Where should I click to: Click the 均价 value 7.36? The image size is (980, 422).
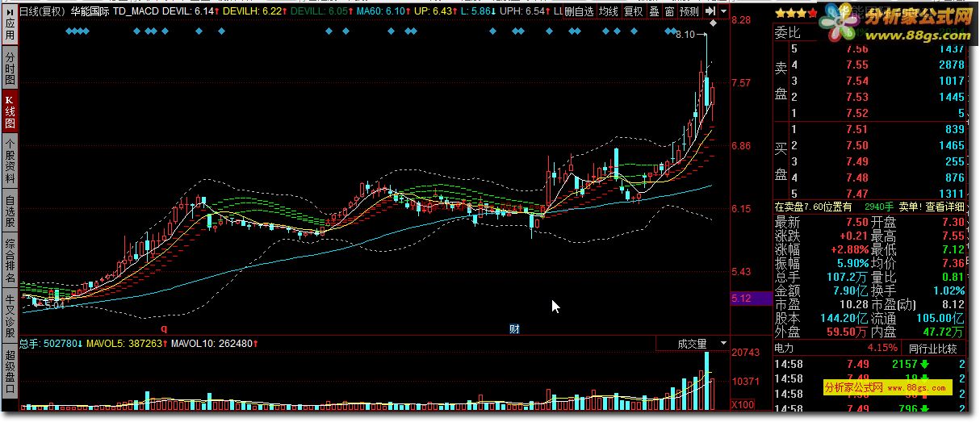click(953, 264)
